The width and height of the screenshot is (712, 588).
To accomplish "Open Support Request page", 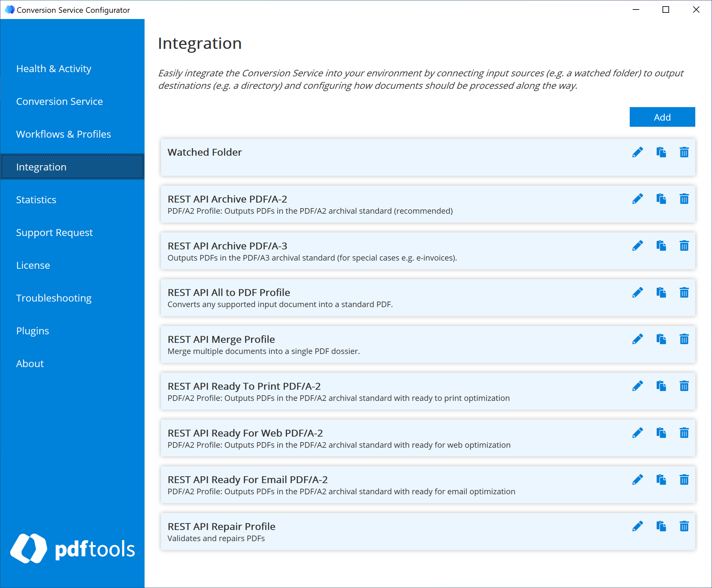I will 72,233.
